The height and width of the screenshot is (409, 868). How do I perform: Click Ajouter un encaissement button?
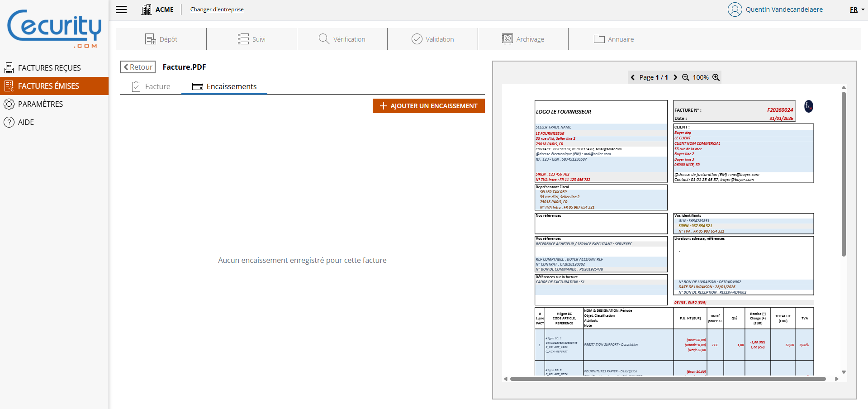(429, 106)
